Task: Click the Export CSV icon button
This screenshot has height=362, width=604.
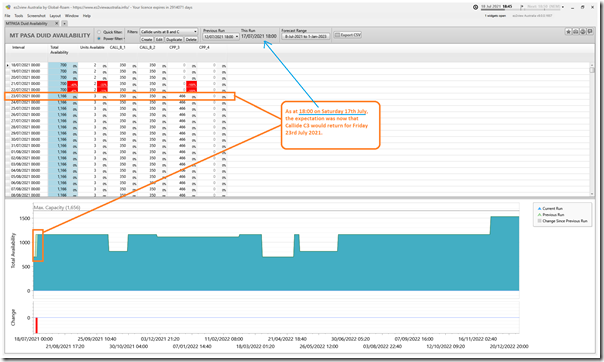Action: 347,35
